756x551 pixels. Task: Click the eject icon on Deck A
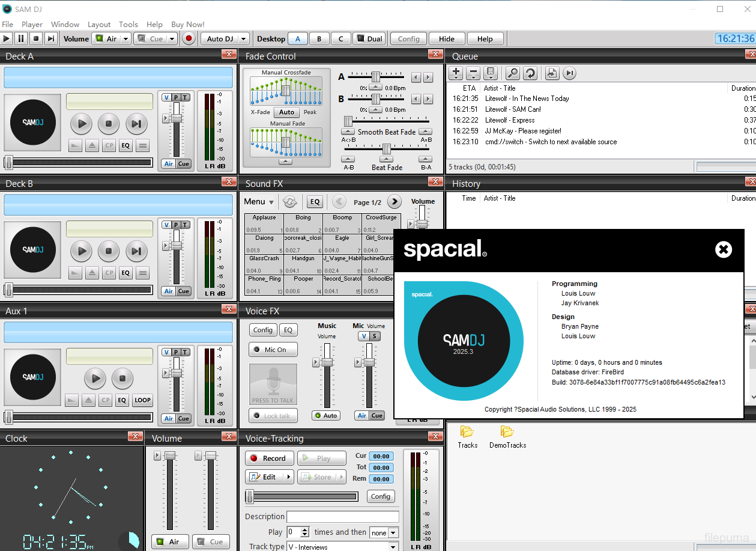coord(92,145)
